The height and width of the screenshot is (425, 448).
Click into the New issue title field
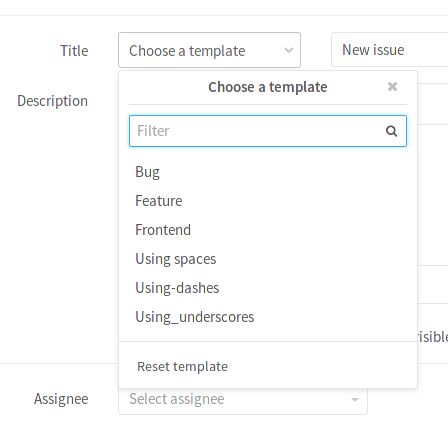(x=390, y=50)
